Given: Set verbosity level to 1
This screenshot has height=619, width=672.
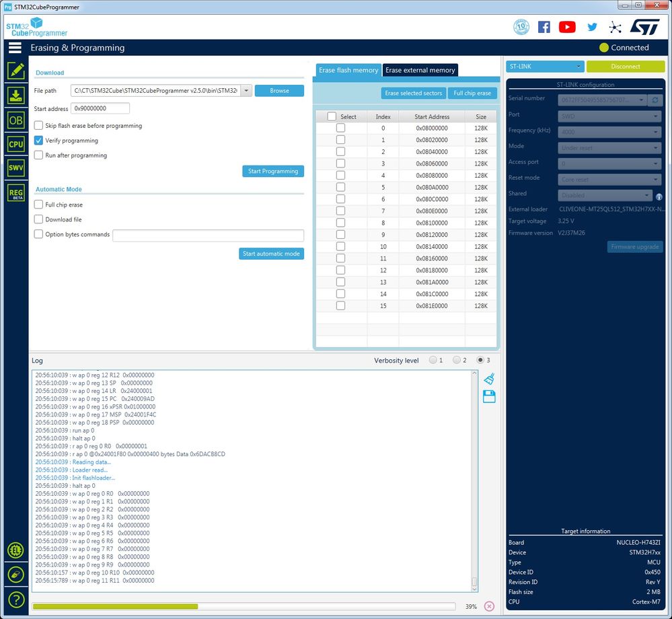Looking at the screenshot, I should [x=433, y=360].
